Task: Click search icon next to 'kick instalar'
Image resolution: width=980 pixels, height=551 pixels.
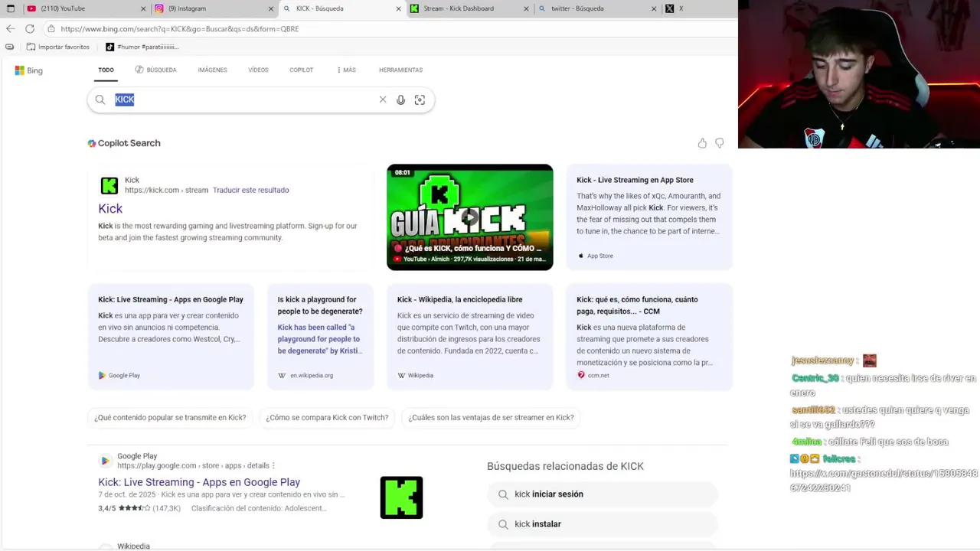Action: [503, 524]
